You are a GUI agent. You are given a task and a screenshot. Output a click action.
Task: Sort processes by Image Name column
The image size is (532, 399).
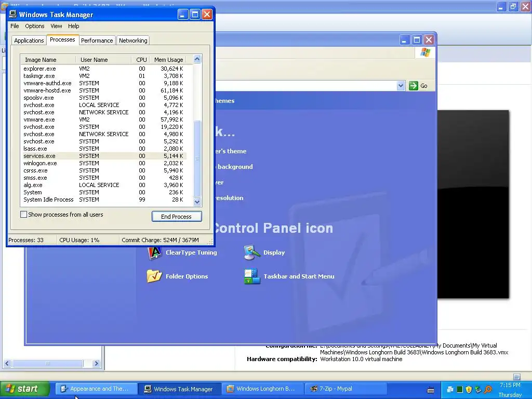coord(48,60)
